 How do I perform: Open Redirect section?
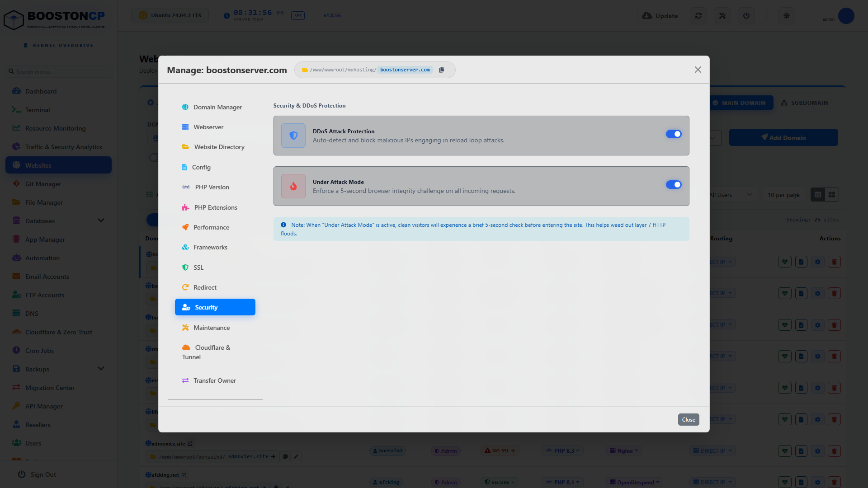tap(215, 287)
